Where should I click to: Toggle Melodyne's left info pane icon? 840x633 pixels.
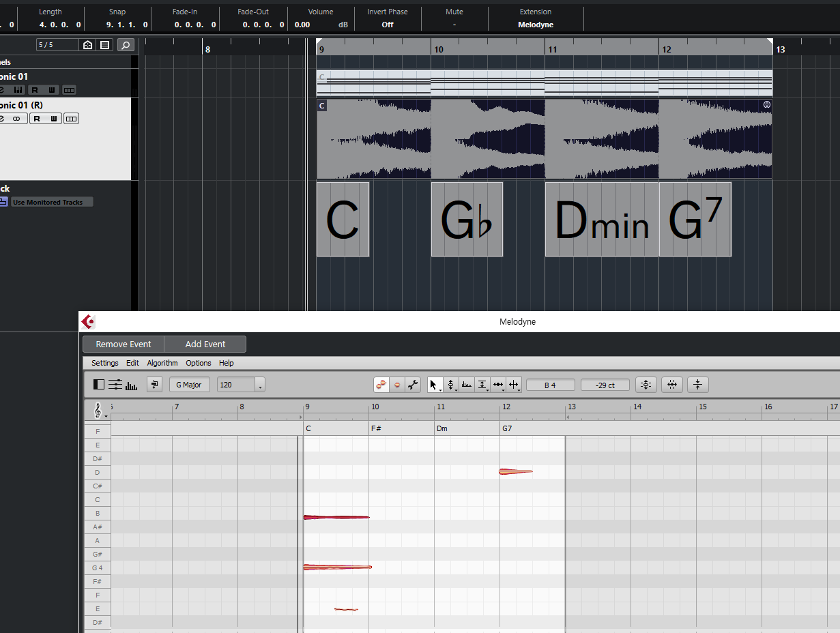point(99,385)
